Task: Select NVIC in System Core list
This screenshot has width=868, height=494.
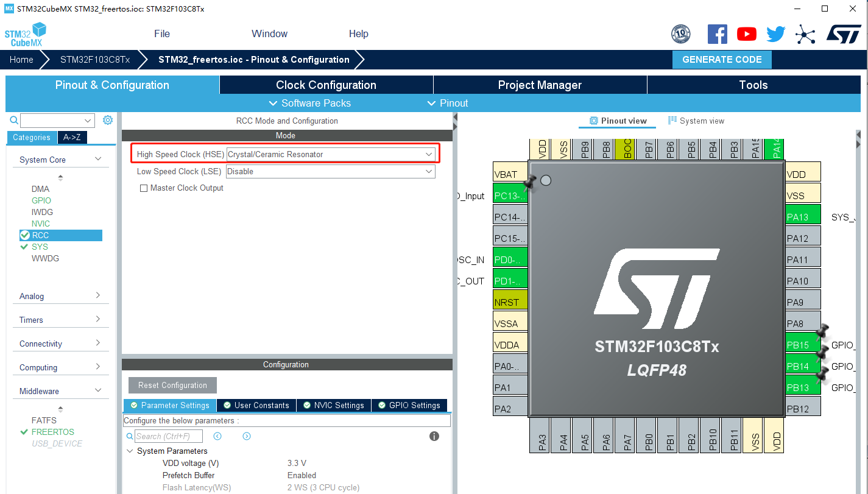Action: click(41, 224)
